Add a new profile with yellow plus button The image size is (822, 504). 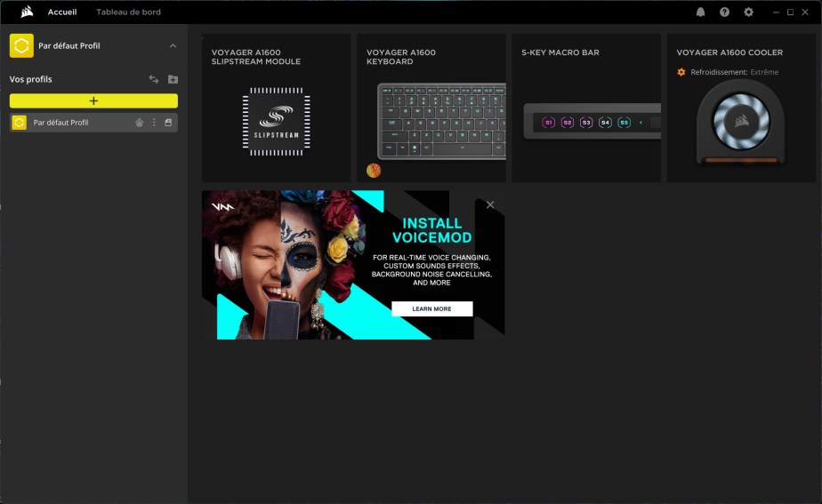pyautogui.click(x=93, y=100)
